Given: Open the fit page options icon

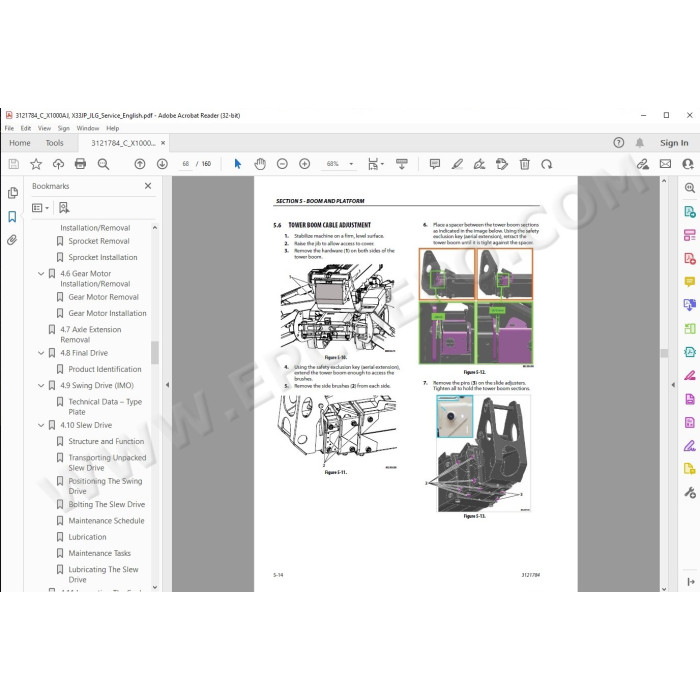Looking at the screenshot, I should [375, 164].
